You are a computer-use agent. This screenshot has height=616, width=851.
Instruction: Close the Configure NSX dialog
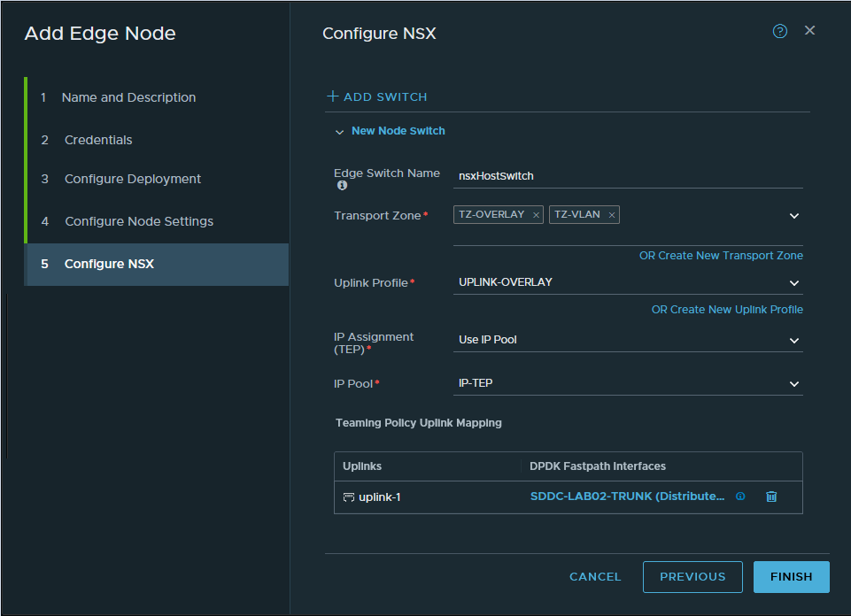(809, 31)
